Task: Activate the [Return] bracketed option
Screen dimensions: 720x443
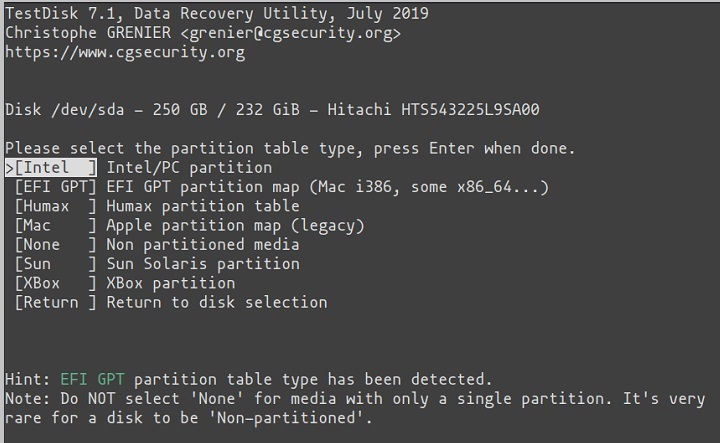Action: tap(56, 301)
